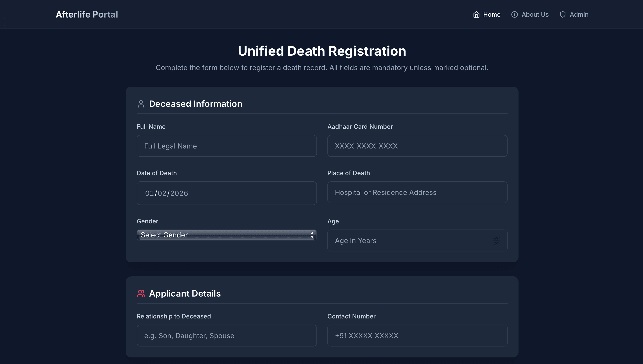Select the Place of Death input
The width and height of the screenshot is (643, 364).
click(417, 193)
